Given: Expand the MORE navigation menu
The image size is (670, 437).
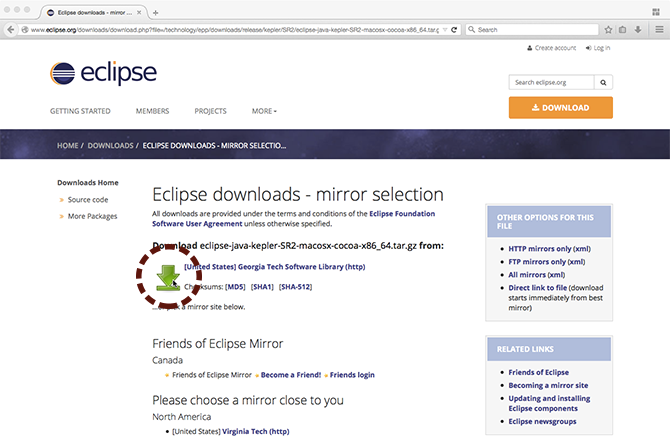Looking at the screenshot, I should (x=264, y=111).
